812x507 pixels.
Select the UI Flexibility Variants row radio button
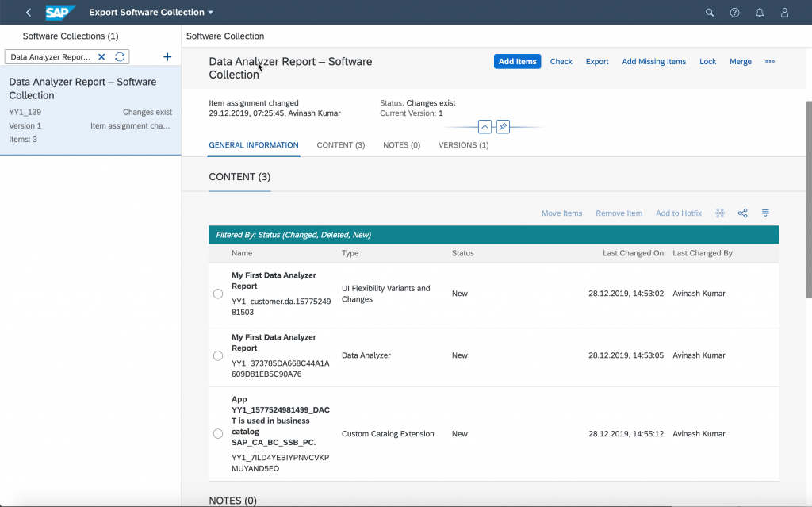[x=218, y=294]
